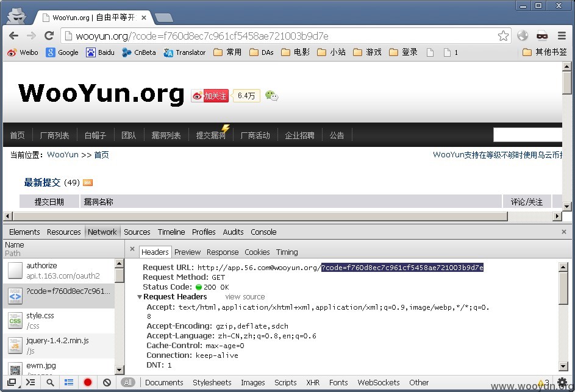575x392 pixels.
Task: Select the authorize request row
Action: [59, 271]
